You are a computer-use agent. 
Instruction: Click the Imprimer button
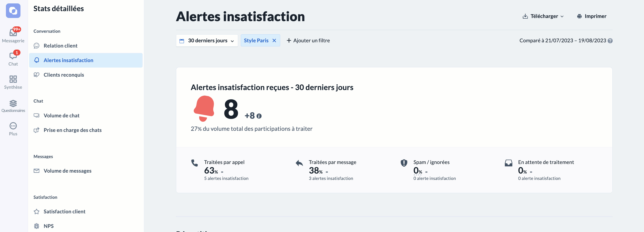click(x=591, y=16)
